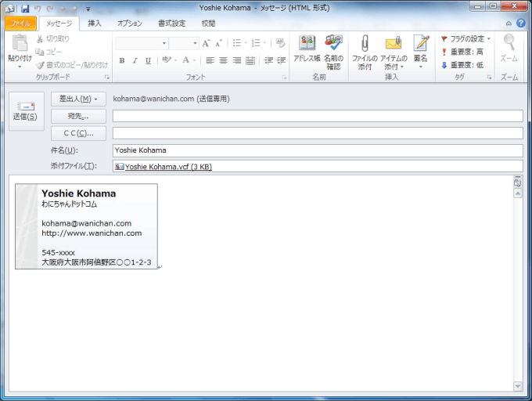Open Help with the question mark icon
The image size is (532, 401).
pos(521,23)
